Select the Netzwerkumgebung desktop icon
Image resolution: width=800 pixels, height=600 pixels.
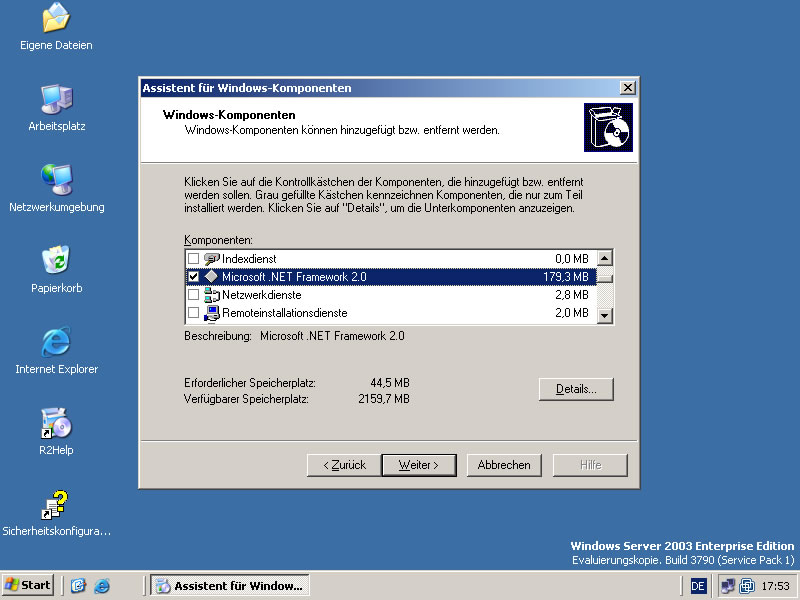[56, 181]
